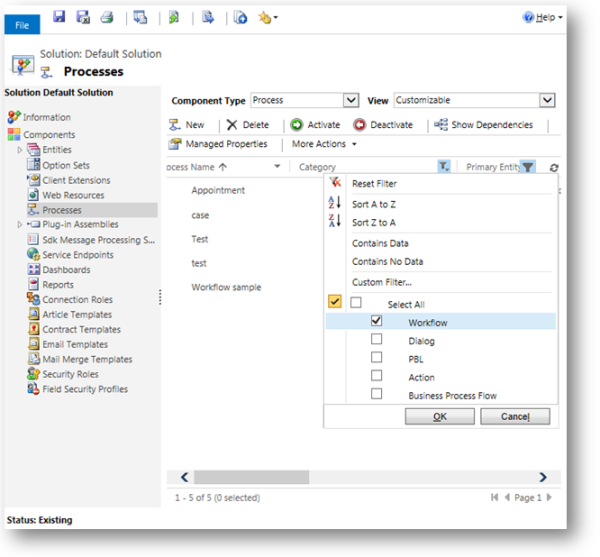Expand the Entities tree node
This screenshot has width=600, height=557.
pyautogui.click(x=20, y=150)
